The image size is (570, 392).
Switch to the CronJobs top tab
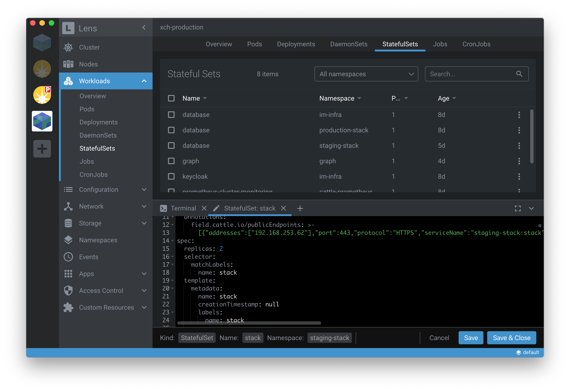point(476,44)
